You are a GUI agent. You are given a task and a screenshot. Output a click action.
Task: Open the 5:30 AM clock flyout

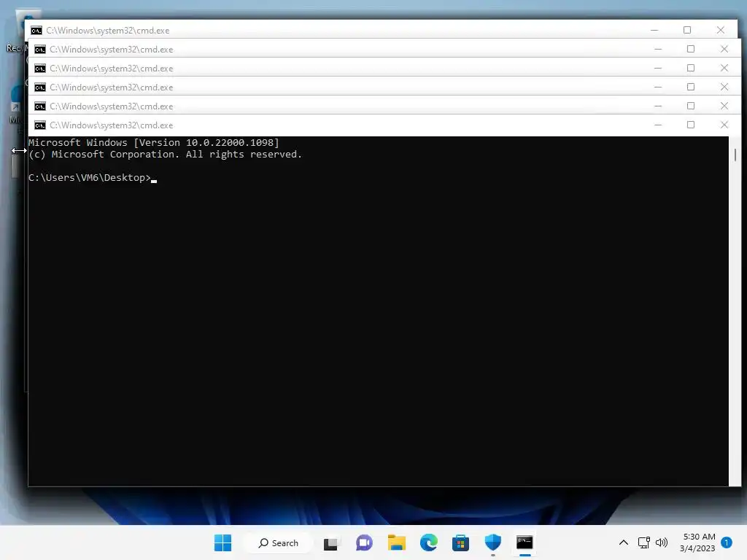[699, 537]
